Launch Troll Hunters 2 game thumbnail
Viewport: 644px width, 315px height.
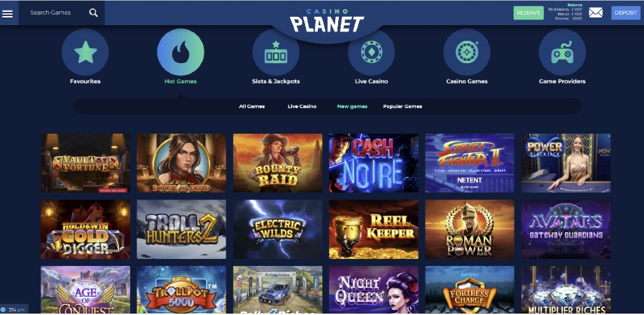pyautogui.click(x=181, y=230)
